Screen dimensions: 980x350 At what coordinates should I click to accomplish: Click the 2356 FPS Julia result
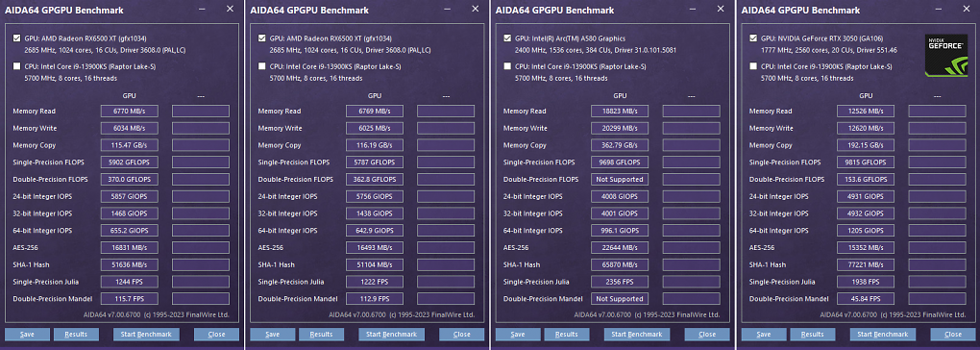point(620,281)
